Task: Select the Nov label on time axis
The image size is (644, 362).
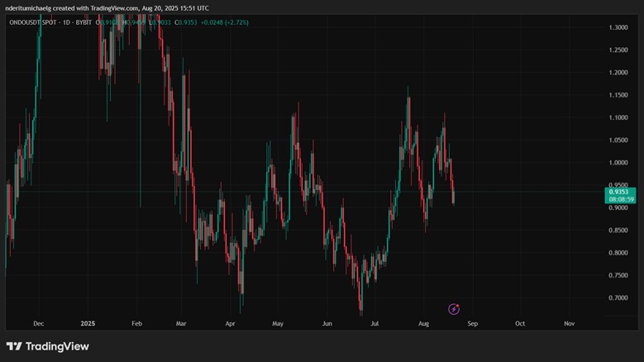Action: click(570, 323)
